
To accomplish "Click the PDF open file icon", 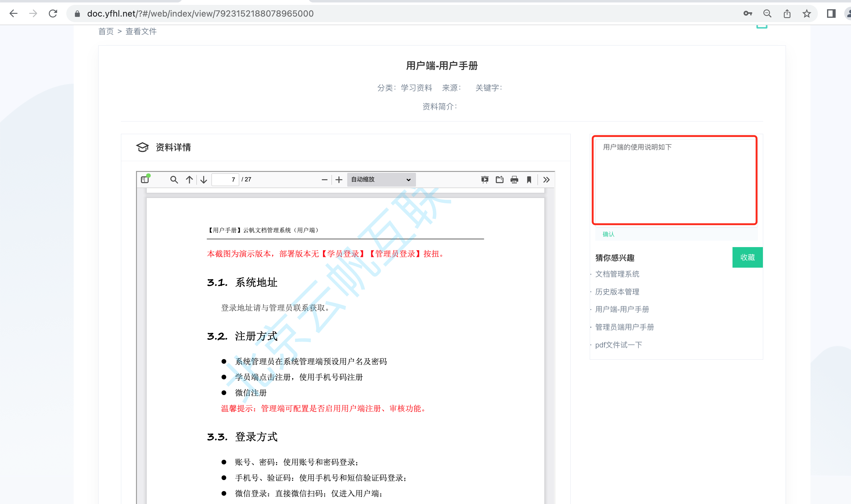I will tap(499, 180).
